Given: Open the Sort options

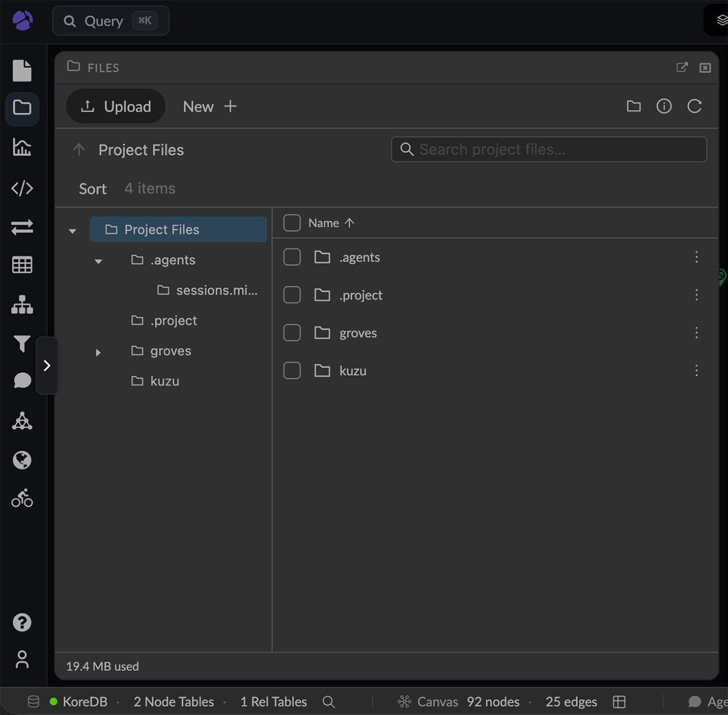Looking at the screenshot, I should pyautogui.click(x=93, y=189).
